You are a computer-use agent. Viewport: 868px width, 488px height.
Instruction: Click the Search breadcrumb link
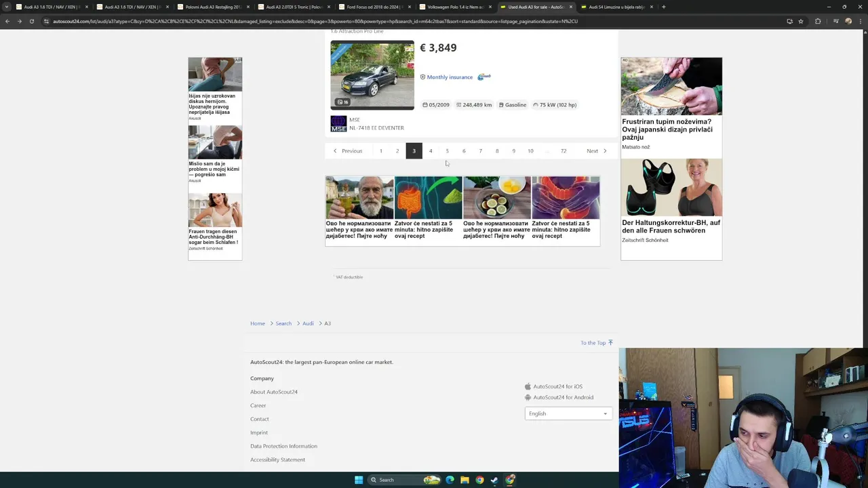pos(283,323)
